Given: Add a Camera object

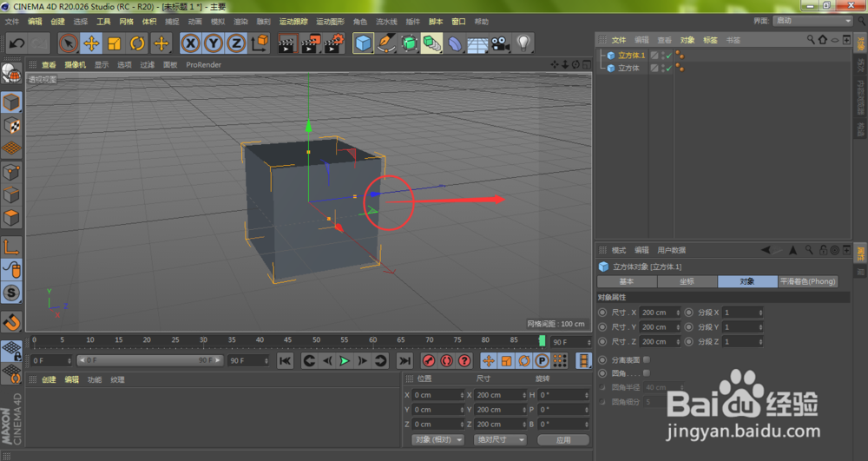Looking at the screenshot, I should (501, 43).
